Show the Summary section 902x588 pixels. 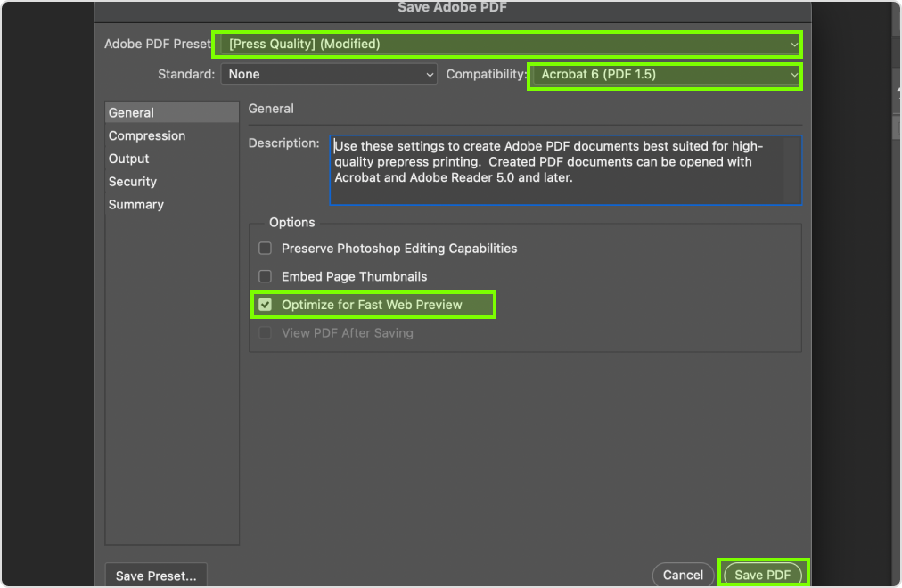tap(136, 205)
